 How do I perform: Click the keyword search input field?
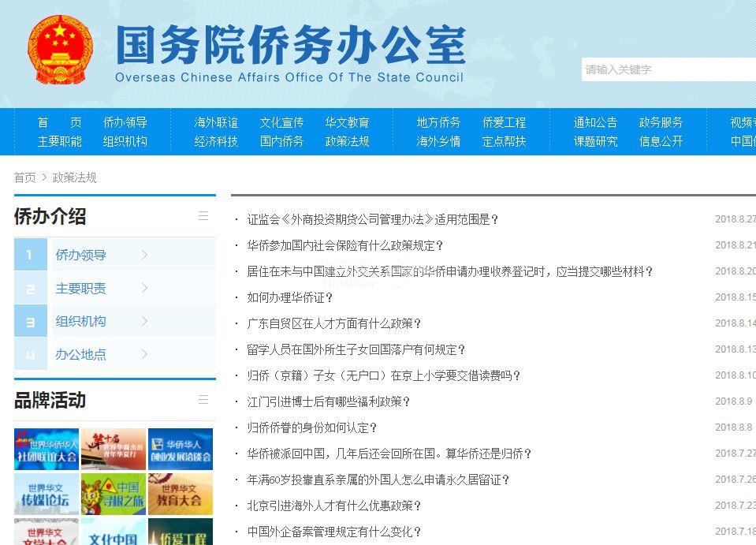pyautogui.click(x=666, y=69)
